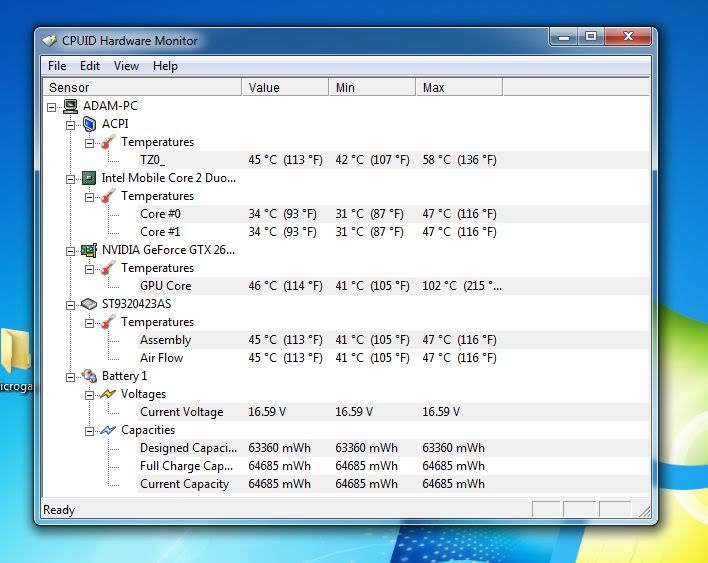Click the Value column header
This screenshot has width=708, height=563.
pyautogui.click(x=285, y=87)
